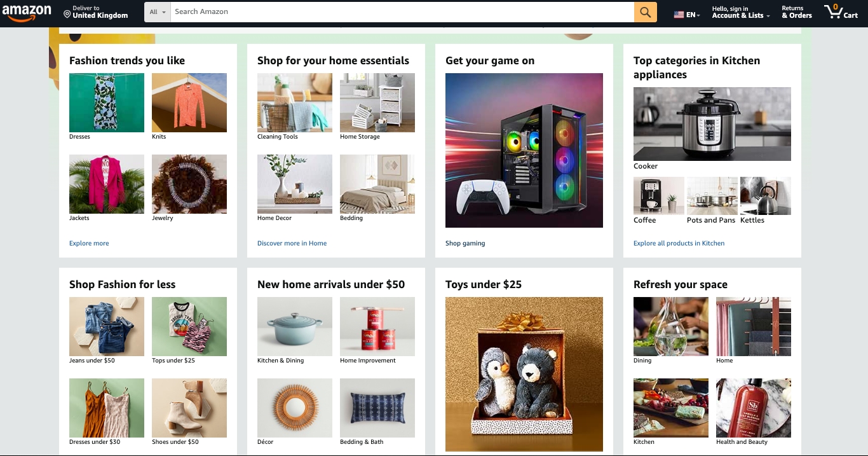868x456 pixels.
Task: Select the Jeans under $50 image
Action: coord(107,326)
